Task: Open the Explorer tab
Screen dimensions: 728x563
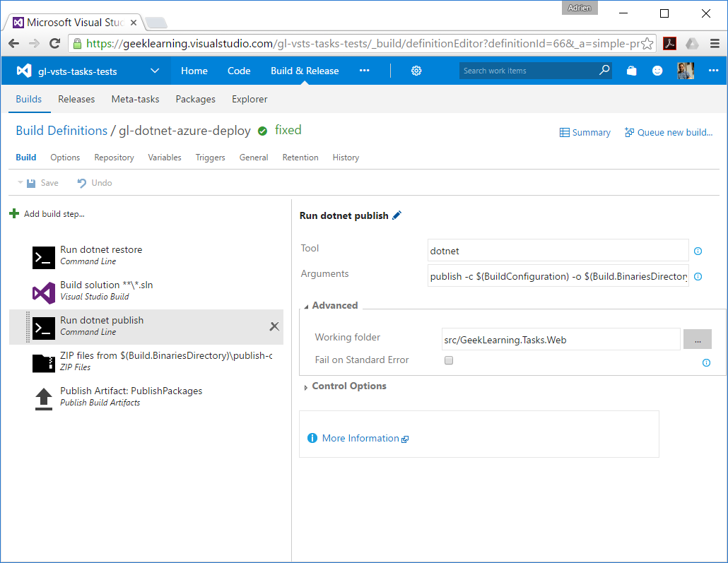Action: click(x=249, y=99)
